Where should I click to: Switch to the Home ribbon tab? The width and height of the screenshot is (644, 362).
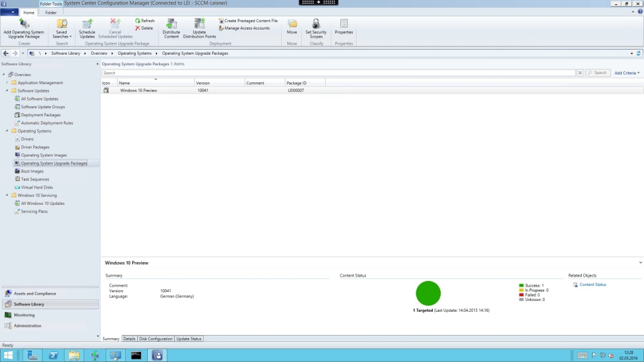[29, 13]
